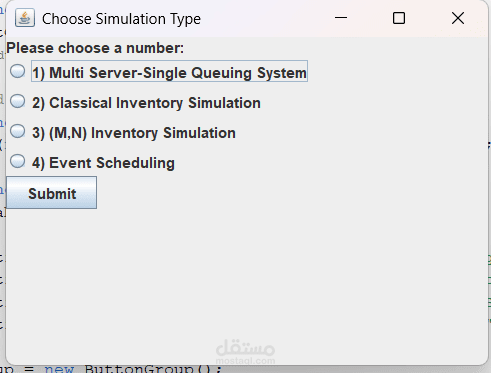Click the "Please choose a number:" prompt label
The height and width of the screenshot is (373, 491).
pos(95,48)
